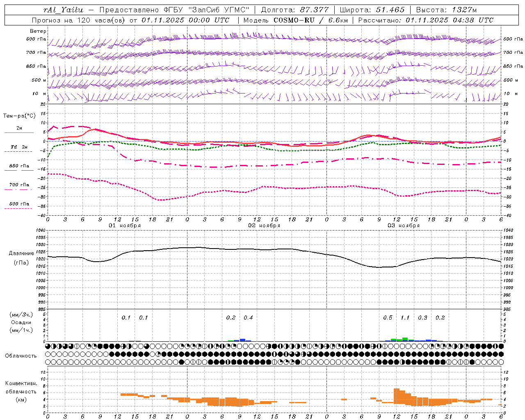Click the Td 2м legend label
Image resolution: width=525 pixels, height=420 pixels.
(x=19, y=147)
